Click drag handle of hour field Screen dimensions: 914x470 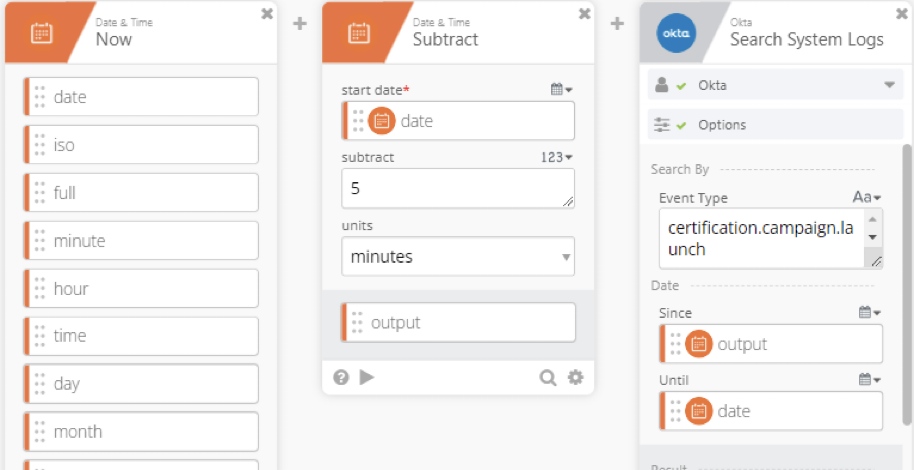(40, 288)
